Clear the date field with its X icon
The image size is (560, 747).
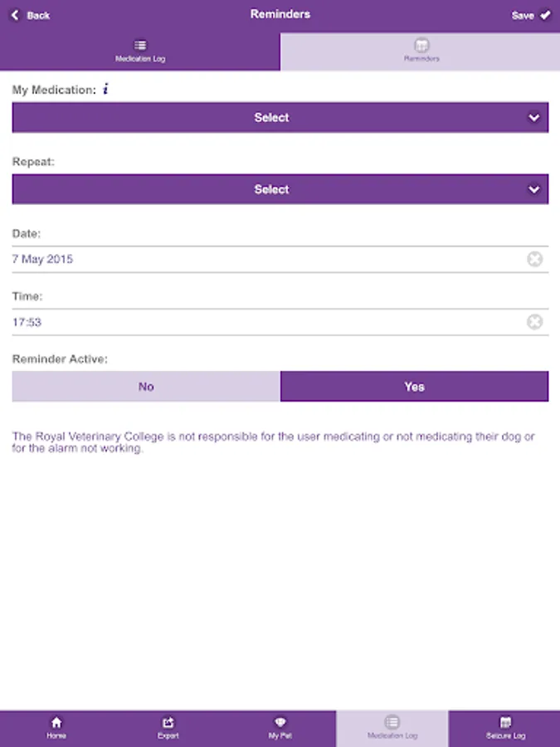535,259
